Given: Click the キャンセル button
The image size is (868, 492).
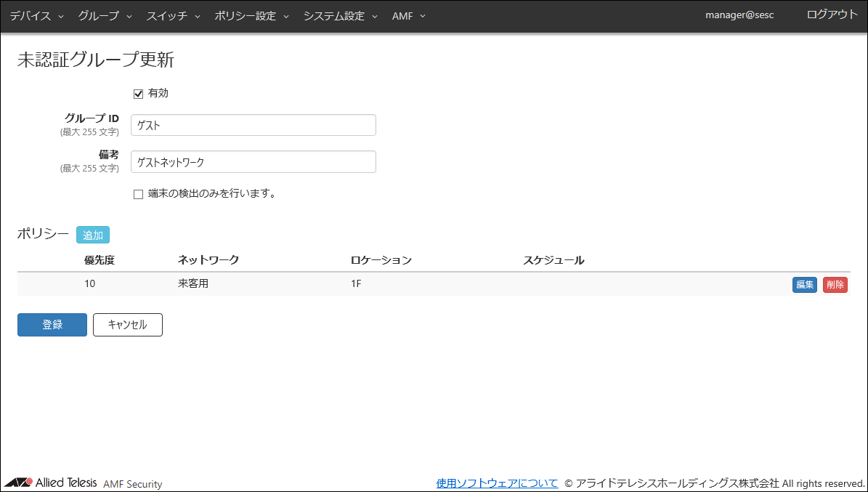Looking at the screenshot, I should (127, 325).
